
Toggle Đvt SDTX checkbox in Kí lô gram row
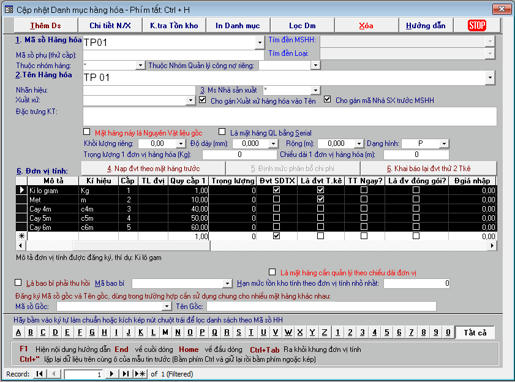pyautogui.click(x=276, y=190)
